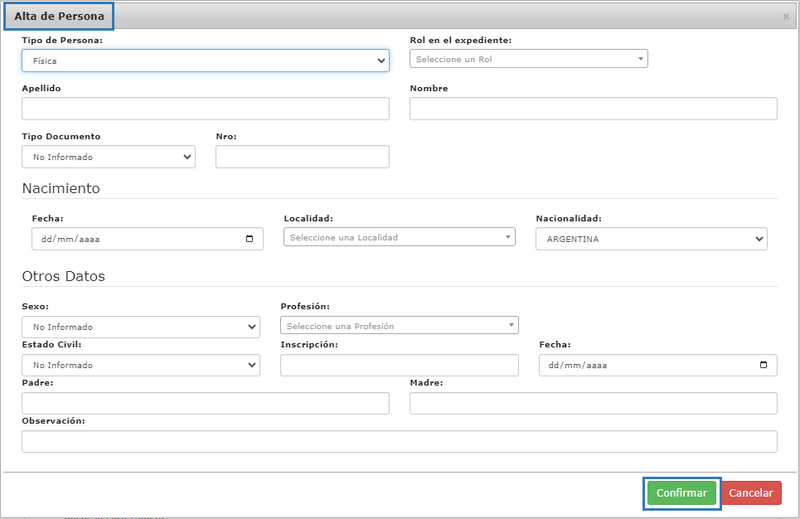Viewport: 800px width, 519px height.
Task: Open calendar picker for birth date
Action: pos(249,239)
